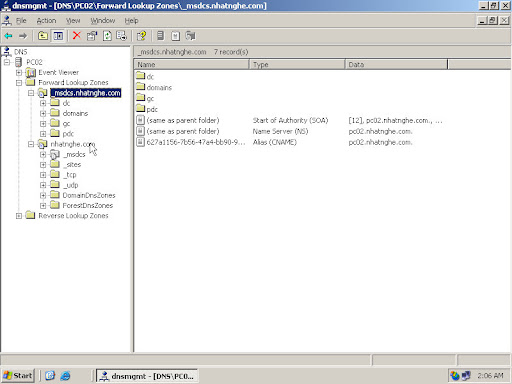Image resolution: width=512 pixels, height=384 pixels.
Task: Select the pdc folder in record list
Action: tap(147, 109)
